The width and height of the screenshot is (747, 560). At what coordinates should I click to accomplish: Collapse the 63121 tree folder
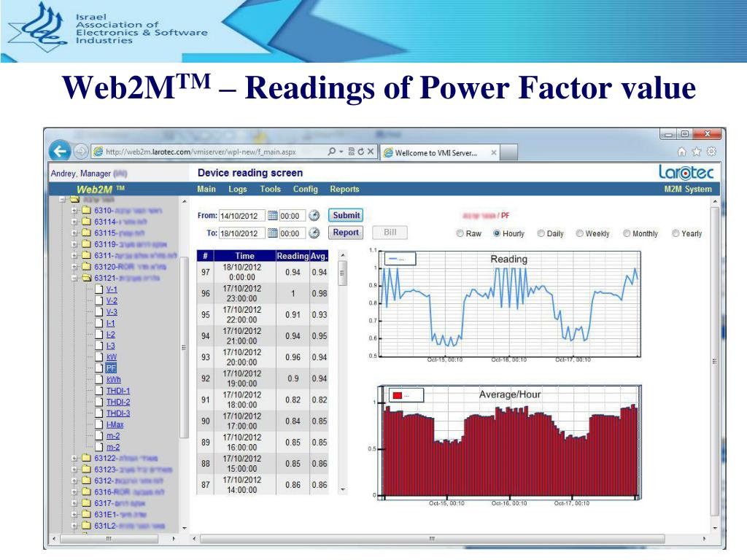point(74,278)
